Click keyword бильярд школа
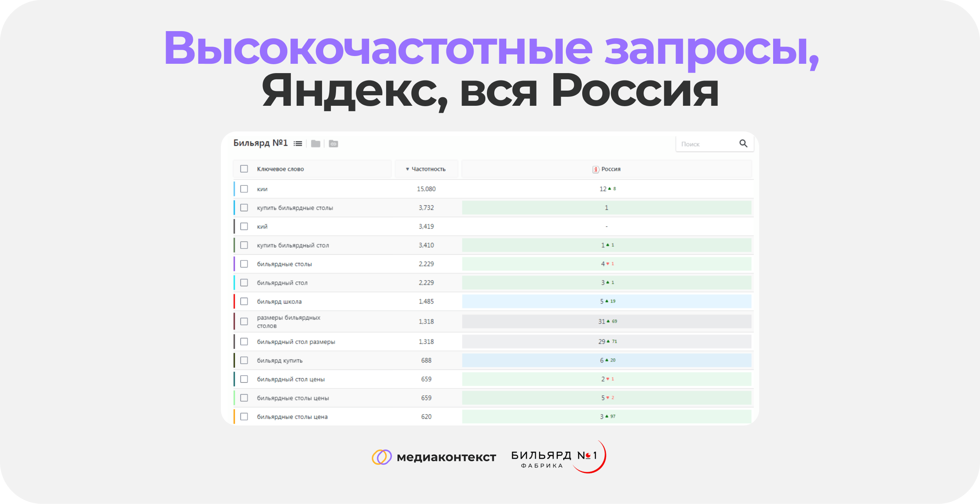Image resolution: width=980 pixels, height=504 pixels. pyautogui.click(x=279, y=302)
